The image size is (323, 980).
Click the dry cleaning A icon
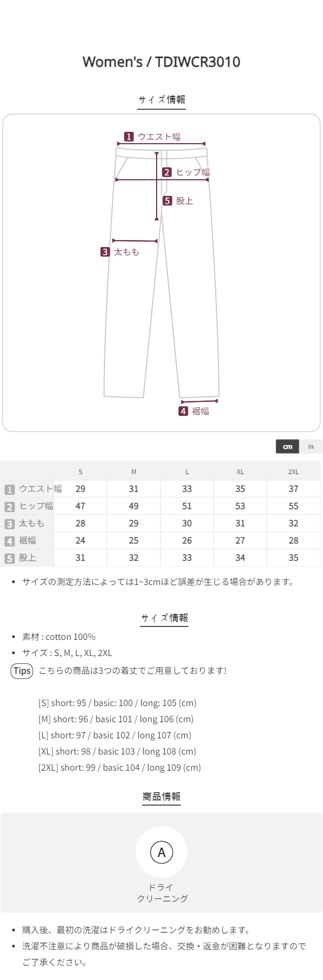(161, 852)
